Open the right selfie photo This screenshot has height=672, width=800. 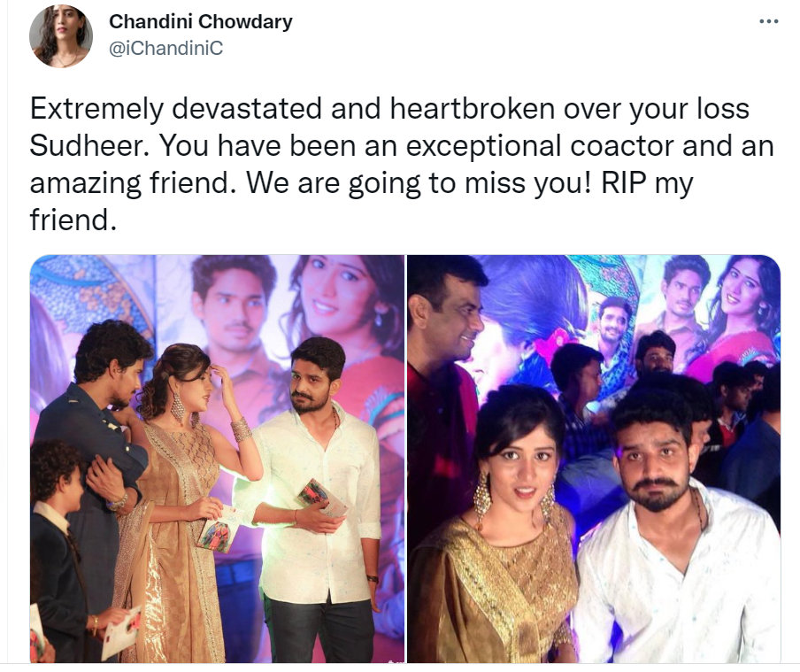pyautogui.click(x=594, y=459)
